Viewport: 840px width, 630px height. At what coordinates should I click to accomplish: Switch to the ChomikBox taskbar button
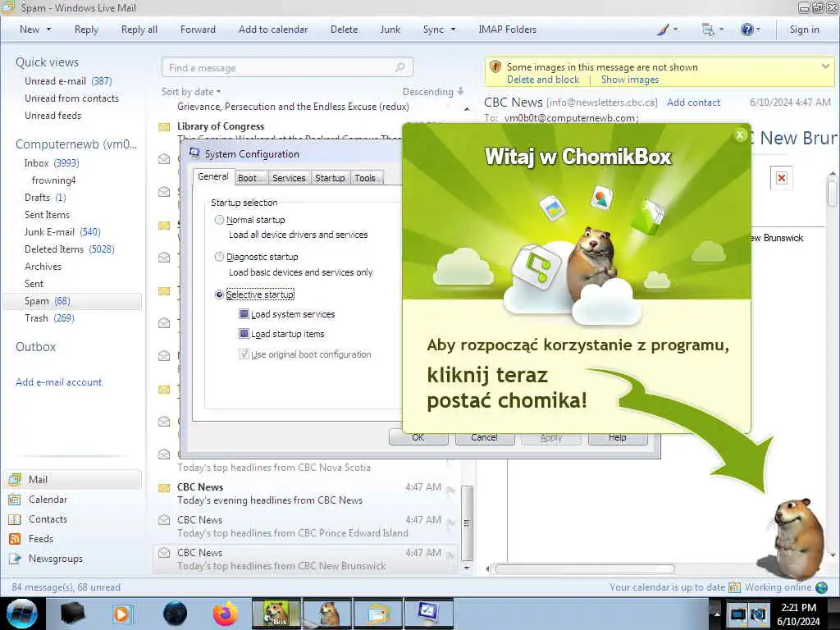click(277, 614)
